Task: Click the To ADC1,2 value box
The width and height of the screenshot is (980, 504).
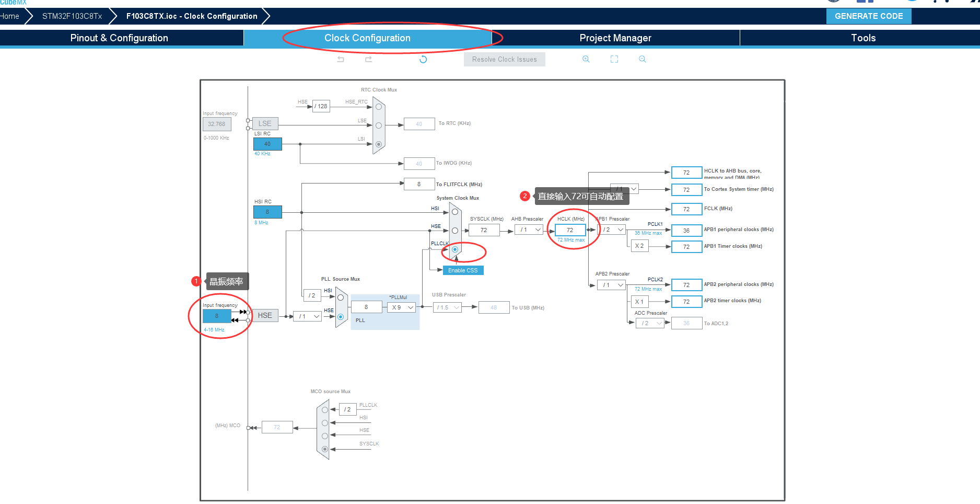Action: tap(686, 323)
